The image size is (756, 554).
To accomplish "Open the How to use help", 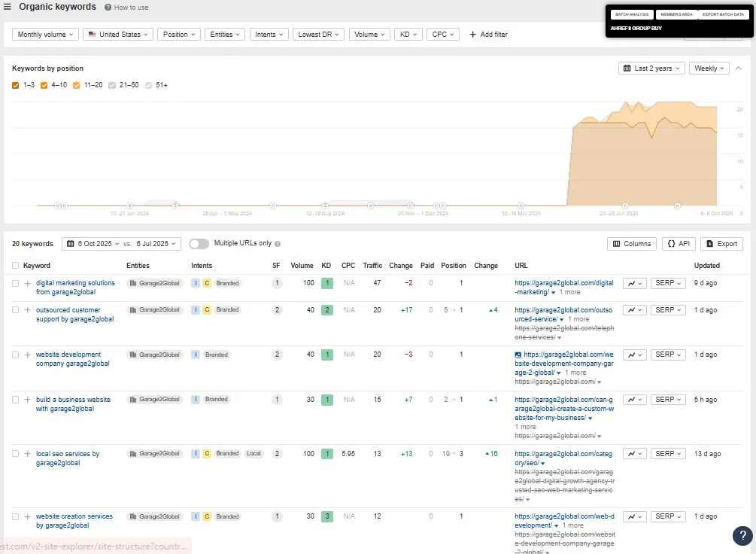I will pyautogui.click(x=127, y=8).
